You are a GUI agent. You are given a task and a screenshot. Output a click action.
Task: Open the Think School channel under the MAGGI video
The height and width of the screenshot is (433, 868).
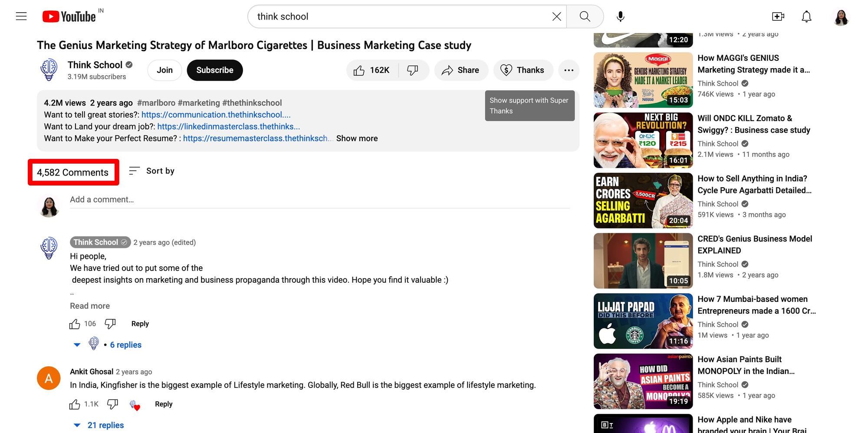point(718,83)
